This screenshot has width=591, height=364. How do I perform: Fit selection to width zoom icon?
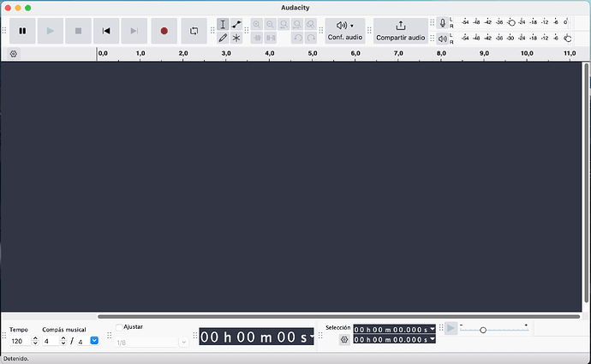pyautogui.click(x=284, y=25)
